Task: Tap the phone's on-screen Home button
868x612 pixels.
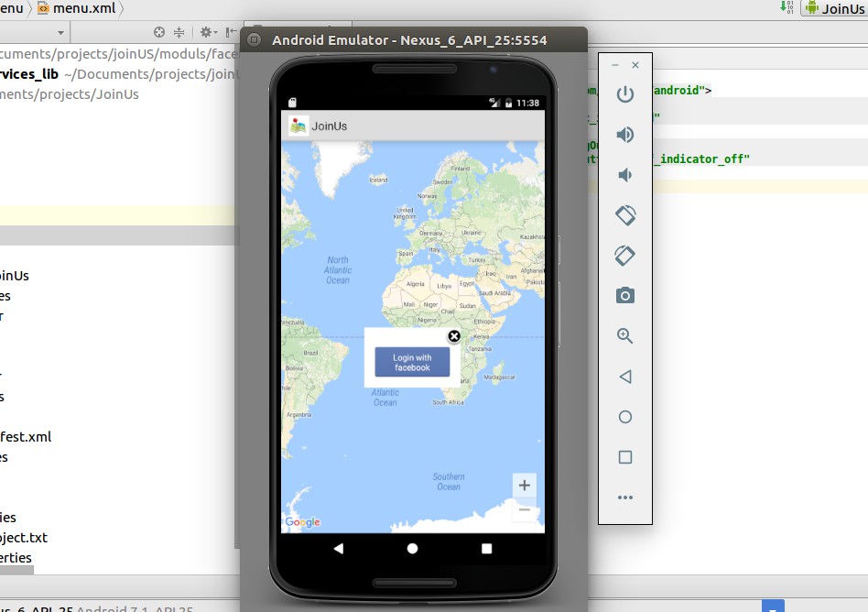Action: click(x=413, y=548)
